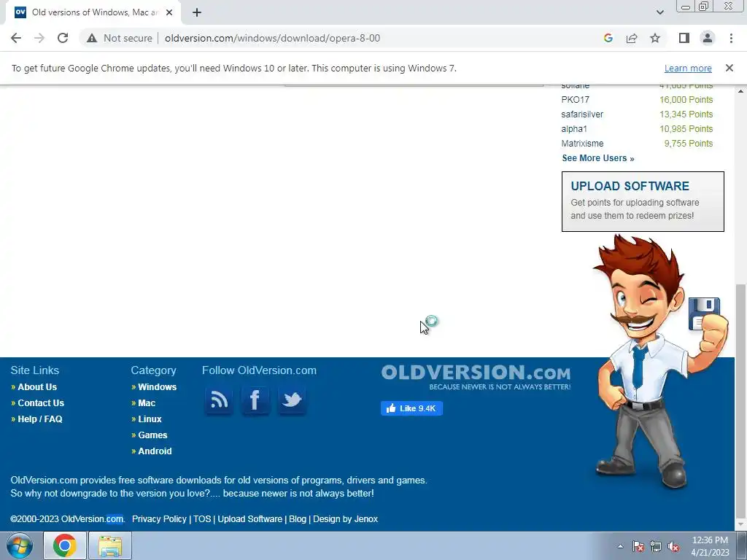Show hidden system tray icons

(620, 546)
